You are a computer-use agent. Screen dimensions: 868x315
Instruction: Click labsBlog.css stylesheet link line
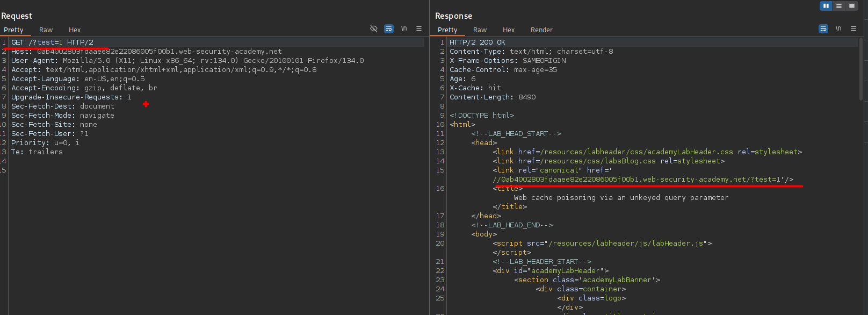point(609,161)
